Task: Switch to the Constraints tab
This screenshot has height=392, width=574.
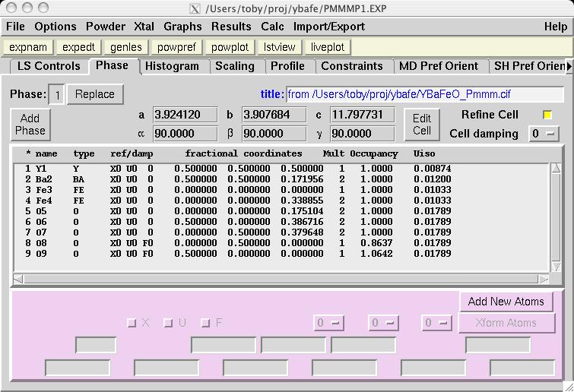Action: pos(352,66)
